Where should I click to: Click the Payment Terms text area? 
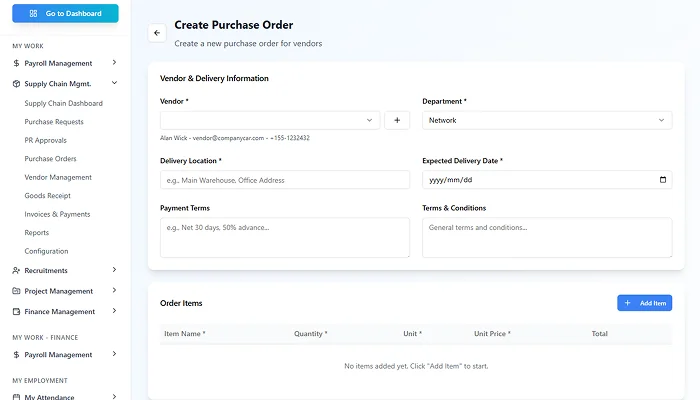point(284,237)
